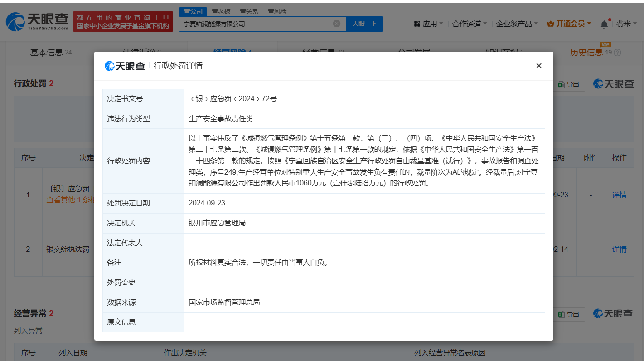Export the 行政处罚 table with 导出
This screenshot has width=644, height=361.
[x=569, y=84]
